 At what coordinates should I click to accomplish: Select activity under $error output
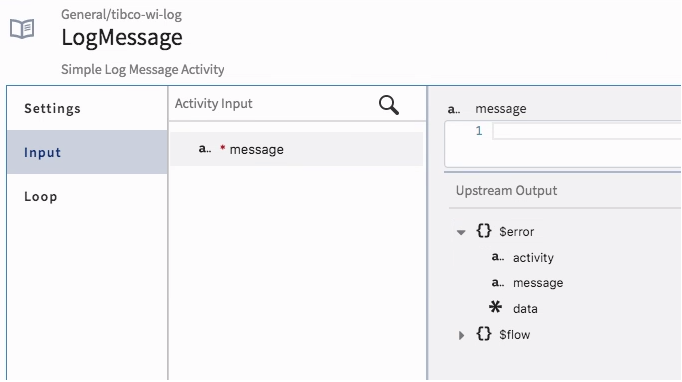[x=533, y=258]
